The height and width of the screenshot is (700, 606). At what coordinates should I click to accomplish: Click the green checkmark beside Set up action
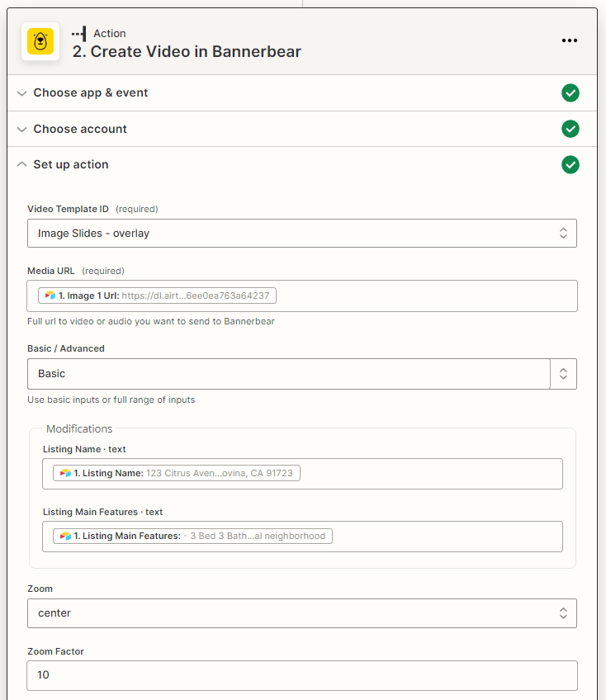(x=570, y=165)
